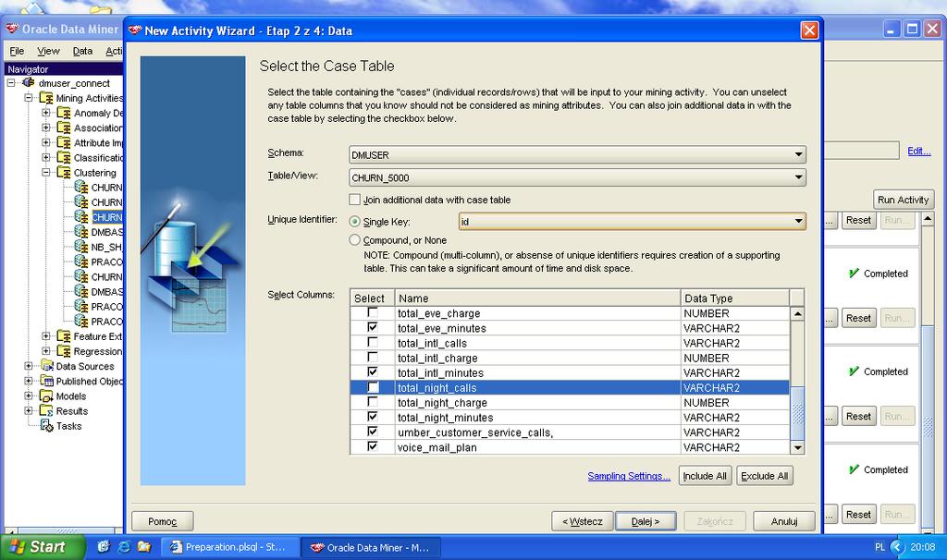Open the Activity menu

[x=114, y=51]
